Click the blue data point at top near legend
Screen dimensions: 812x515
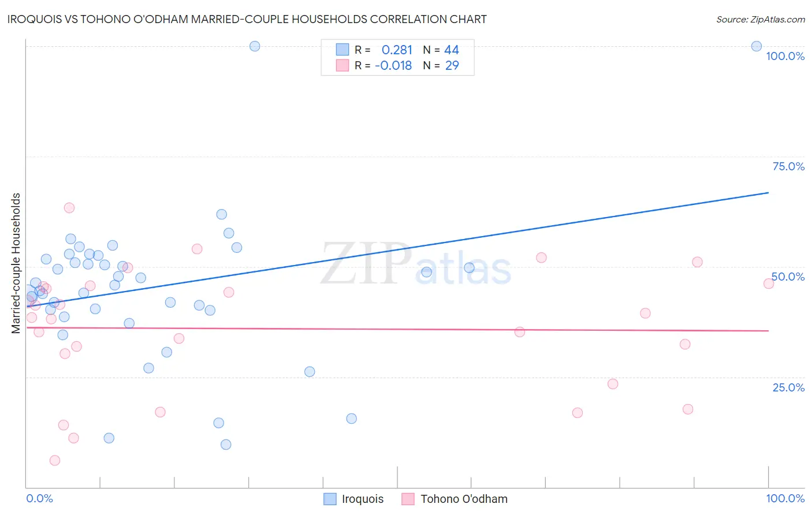click(x=255, y=46)
